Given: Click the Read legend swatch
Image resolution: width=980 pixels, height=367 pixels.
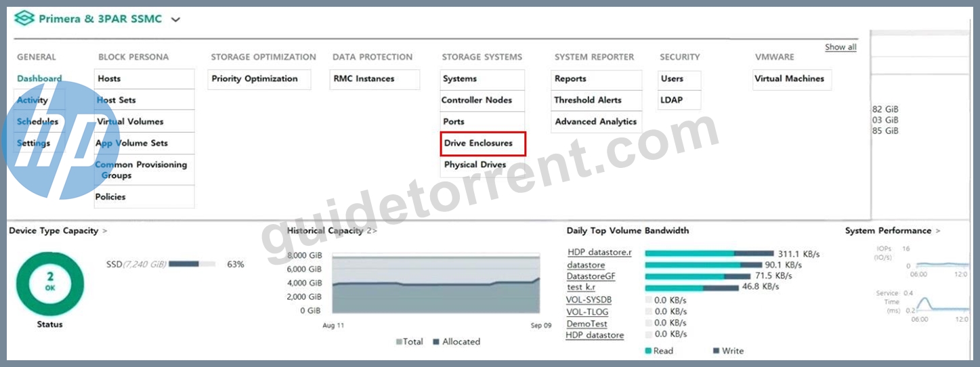Looking at the screenshot, I should 648,351.
